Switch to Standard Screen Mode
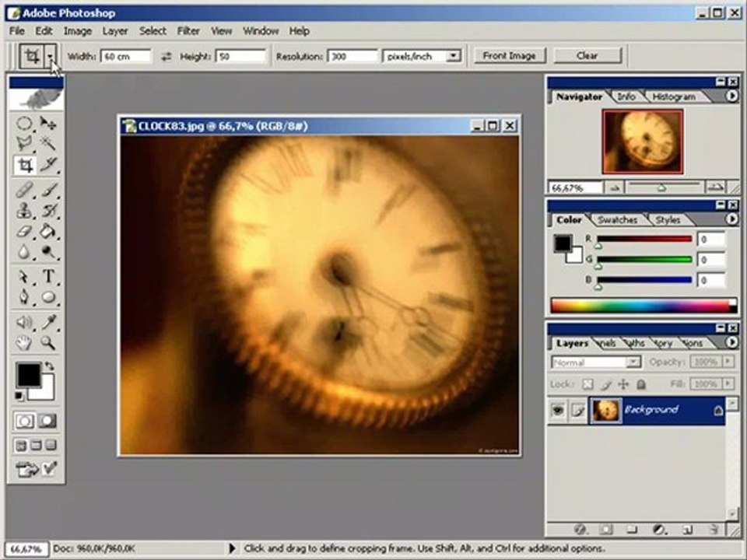 [x=21, y=446]
